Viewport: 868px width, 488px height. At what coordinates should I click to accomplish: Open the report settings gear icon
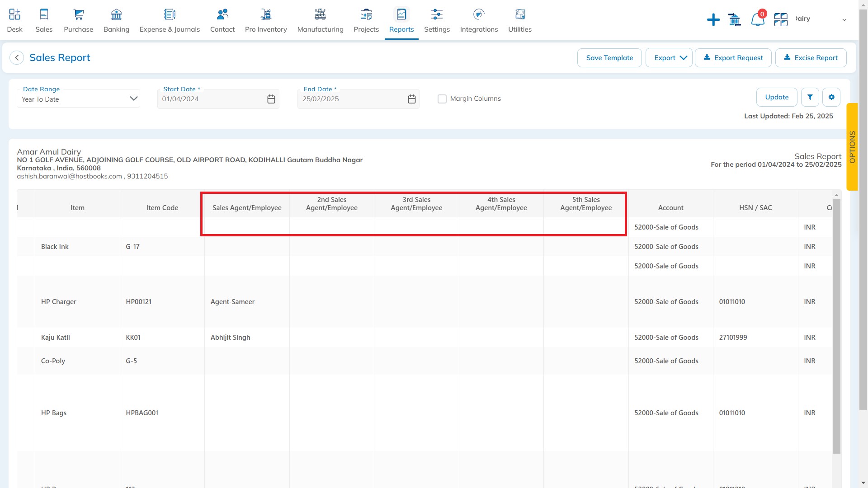click(x=831, y=97)
